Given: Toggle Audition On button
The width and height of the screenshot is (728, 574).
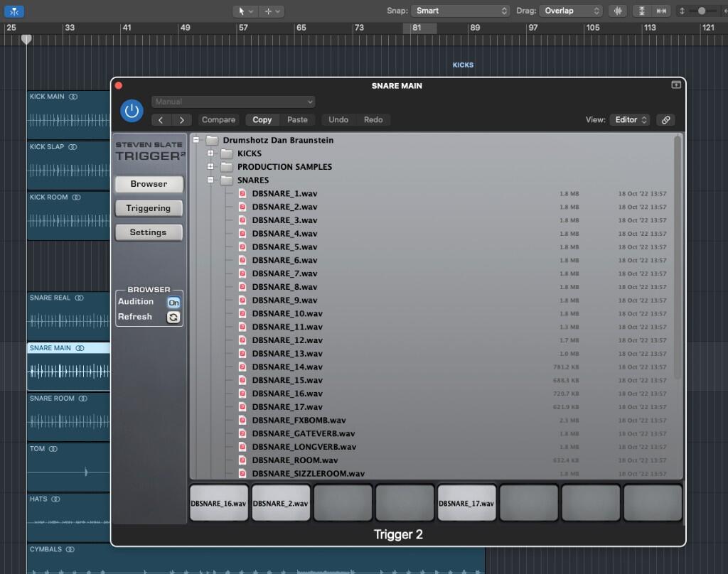Looking at the screenshot, I should click(173, 303).
